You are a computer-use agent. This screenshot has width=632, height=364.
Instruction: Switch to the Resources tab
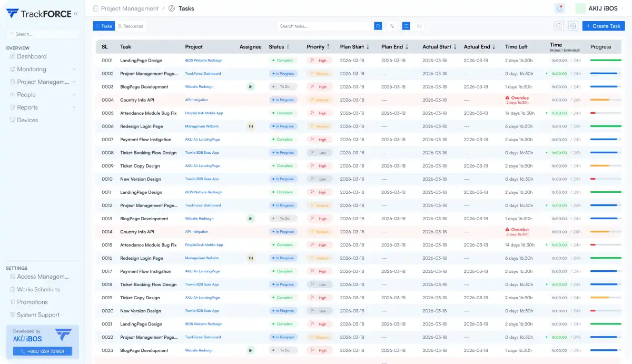pyautogui.click(x=130, y=26)
